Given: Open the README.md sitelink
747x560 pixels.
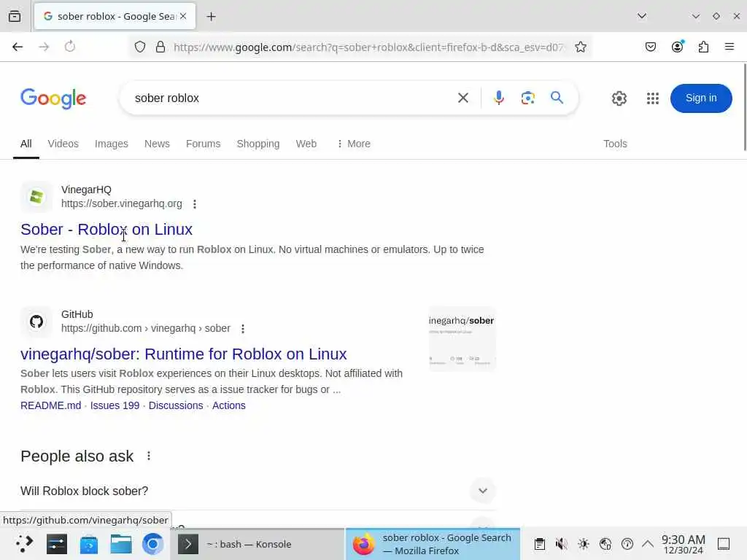Looking at the screenshot, I should point(50,405).
